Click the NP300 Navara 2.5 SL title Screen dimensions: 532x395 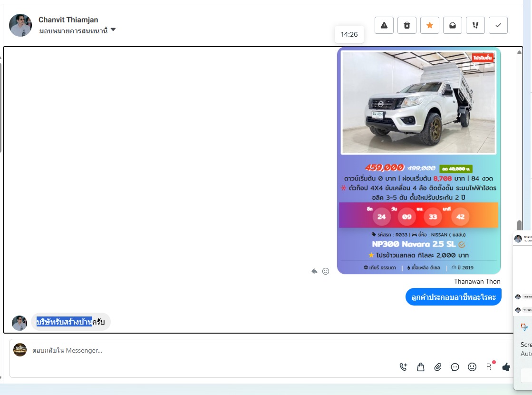tap(414, 244)
